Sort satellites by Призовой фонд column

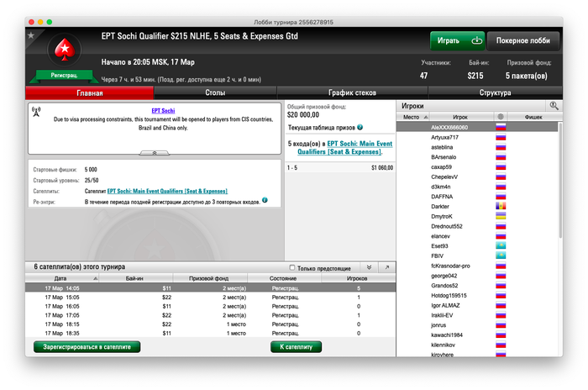coord(209,278)
